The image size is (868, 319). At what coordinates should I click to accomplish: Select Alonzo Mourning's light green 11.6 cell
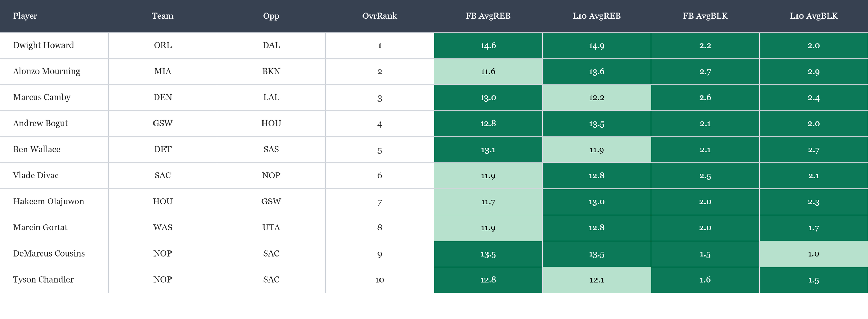coord(488,72)
